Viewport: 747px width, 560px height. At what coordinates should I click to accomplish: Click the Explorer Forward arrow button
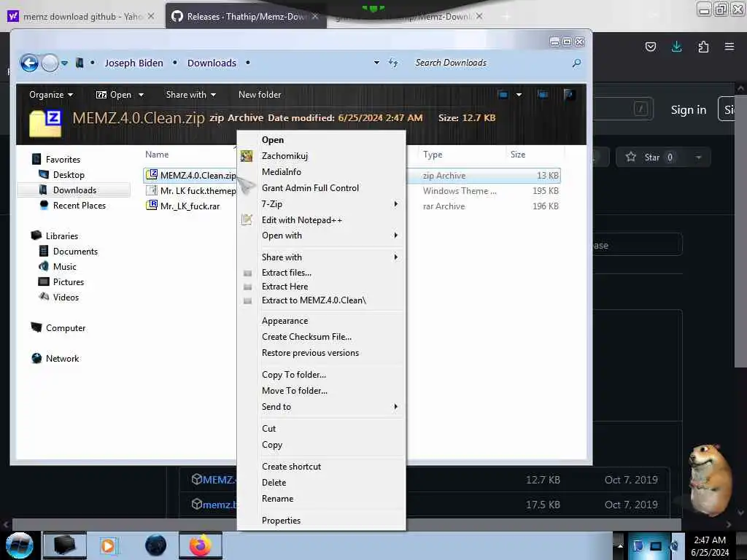tap(50, 63)
